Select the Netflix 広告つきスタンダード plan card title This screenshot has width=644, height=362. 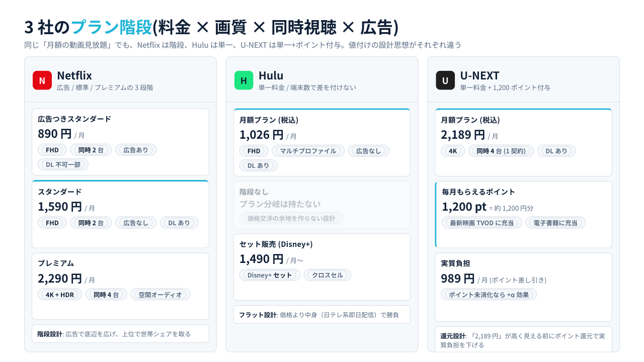[74, 119]
